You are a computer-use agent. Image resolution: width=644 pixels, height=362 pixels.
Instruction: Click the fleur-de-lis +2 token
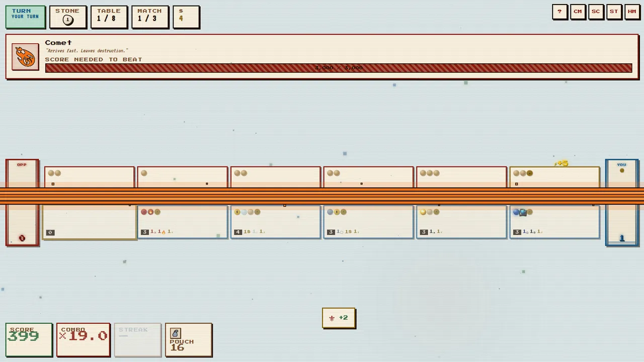(339, 318)
